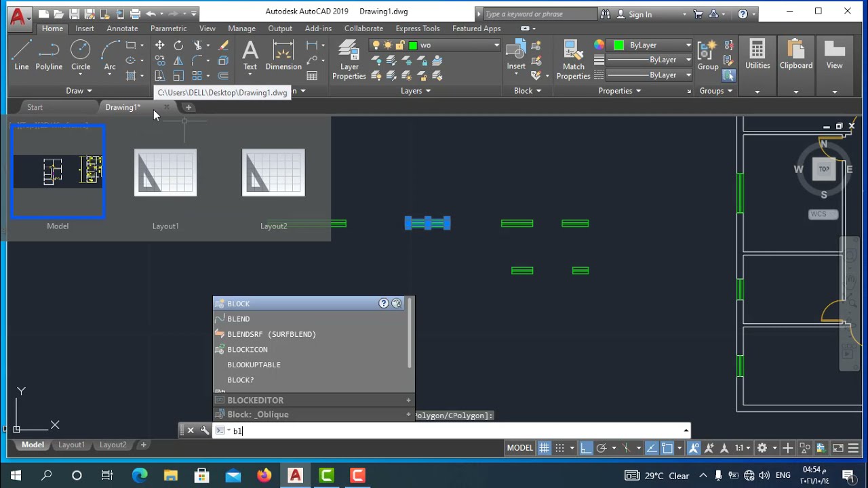
Task: Click the Annotation Monitor plus icon
Action: (787, 448)
